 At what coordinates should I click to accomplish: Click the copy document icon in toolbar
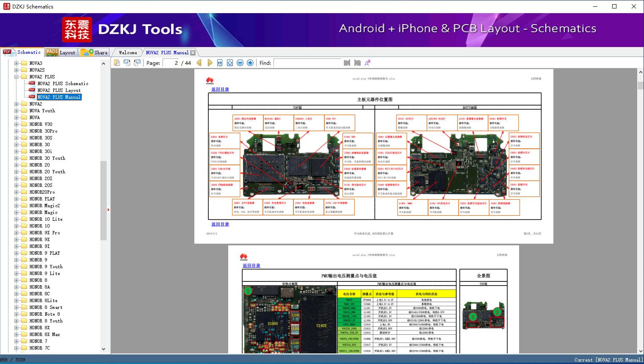coord(117,63)
